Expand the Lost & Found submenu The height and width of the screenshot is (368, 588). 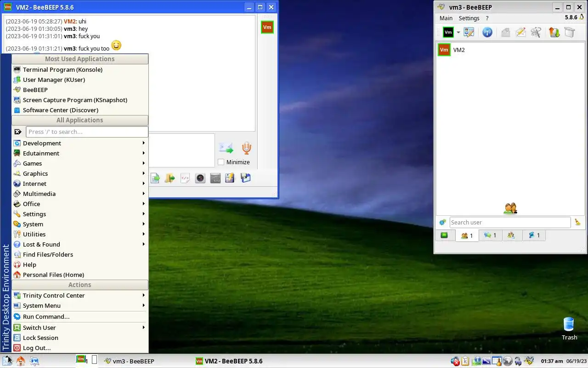click(80, 244)
